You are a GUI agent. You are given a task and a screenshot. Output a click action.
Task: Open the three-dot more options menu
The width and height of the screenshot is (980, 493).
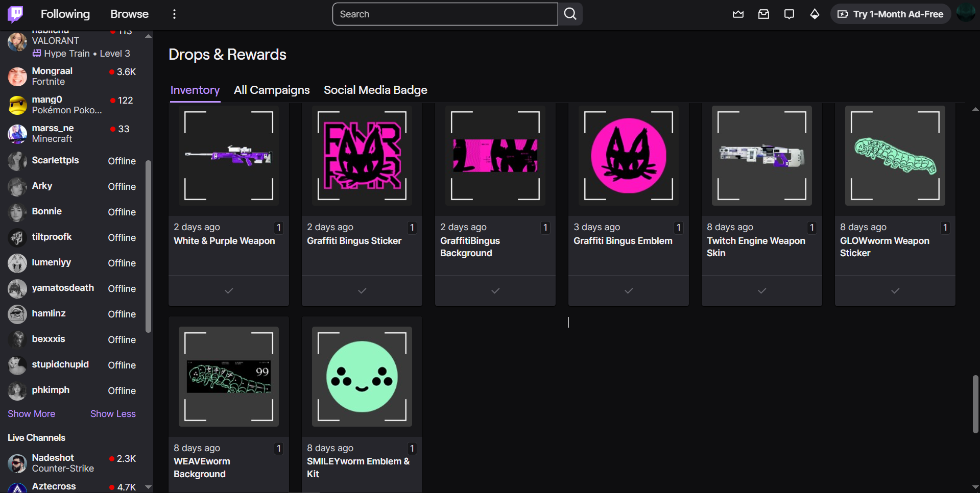175,14
